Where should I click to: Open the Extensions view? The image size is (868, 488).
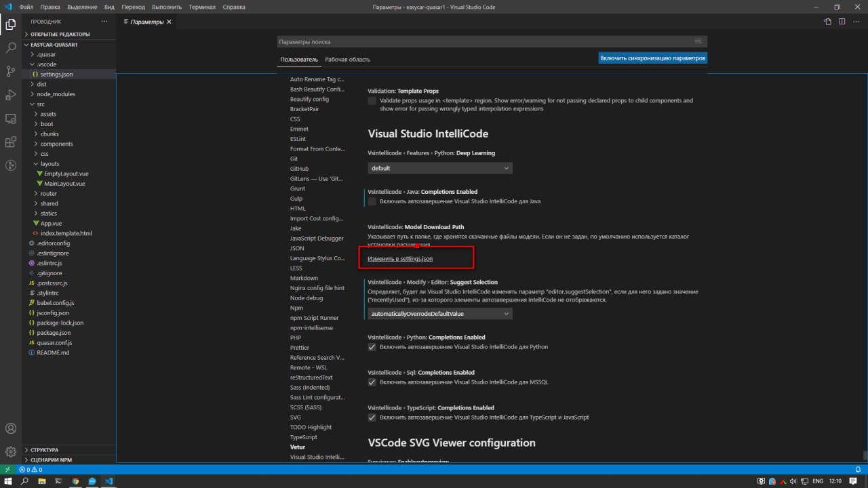(x=11, y=142)
